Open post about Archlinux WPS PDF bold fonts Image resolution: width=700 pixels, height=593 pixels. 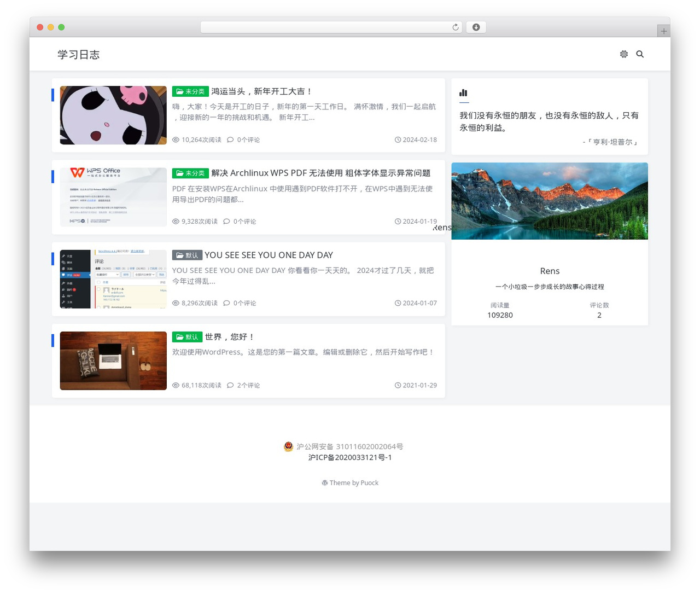pos(321,173)
